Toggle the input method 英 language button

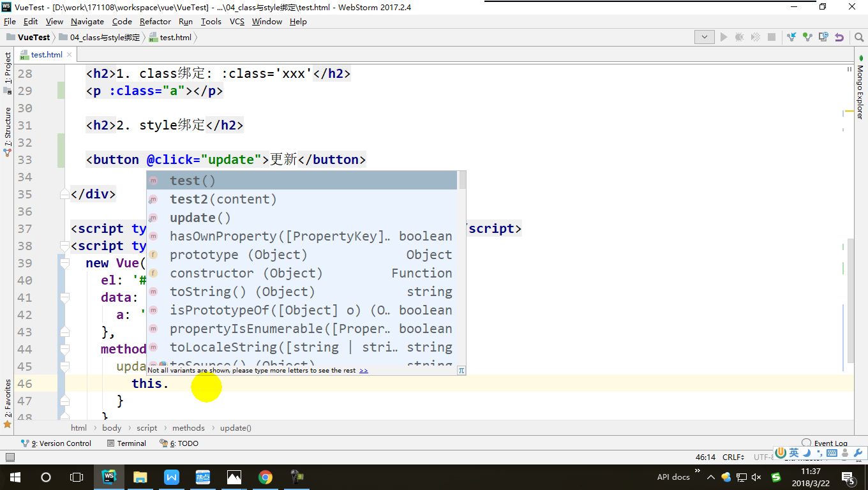point(793,453)
